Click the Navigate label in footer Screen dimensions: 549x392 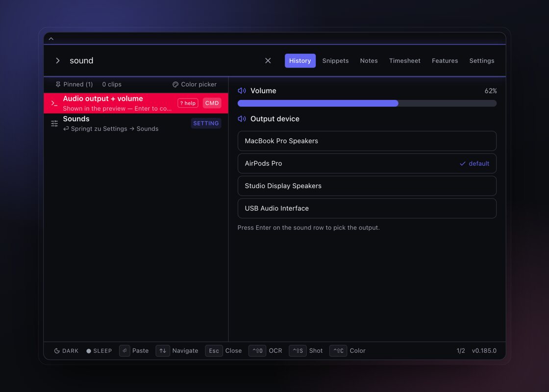[x=185, y=351]
